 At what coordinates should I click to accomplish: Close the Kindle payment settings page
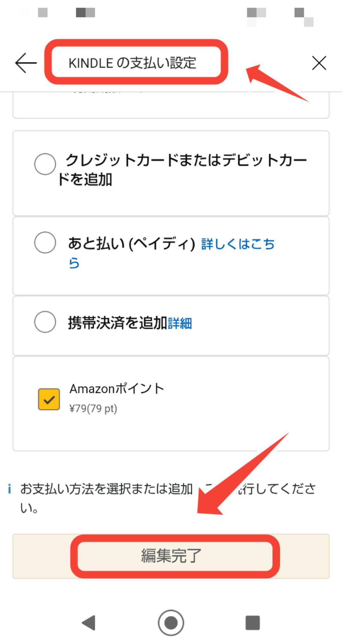click(x=319, y=63)
